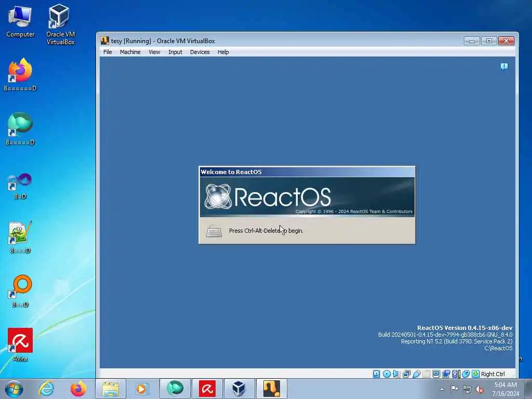This screenshot has width=532, height=399.
Task: Switch to VirtualBox Manager on the taskbar
Action: point(239,389)
